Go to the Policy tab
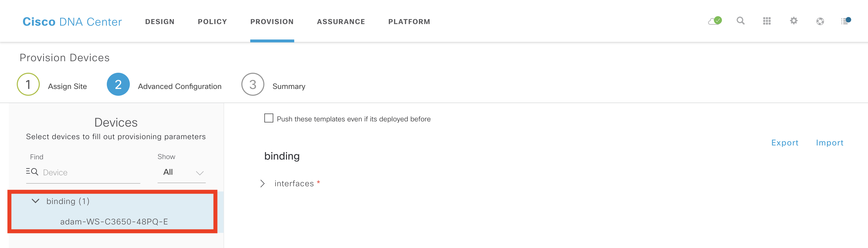The width and height of the screenshot is (868, 248). click(x=212, y=21)
